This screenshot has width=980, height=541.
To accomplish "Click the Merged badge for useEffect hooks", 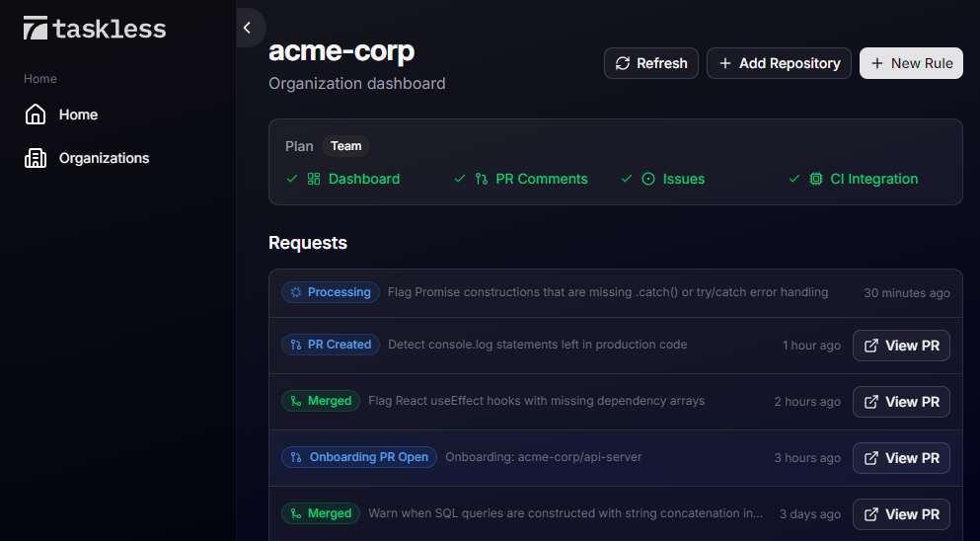I will coord(321,401).
